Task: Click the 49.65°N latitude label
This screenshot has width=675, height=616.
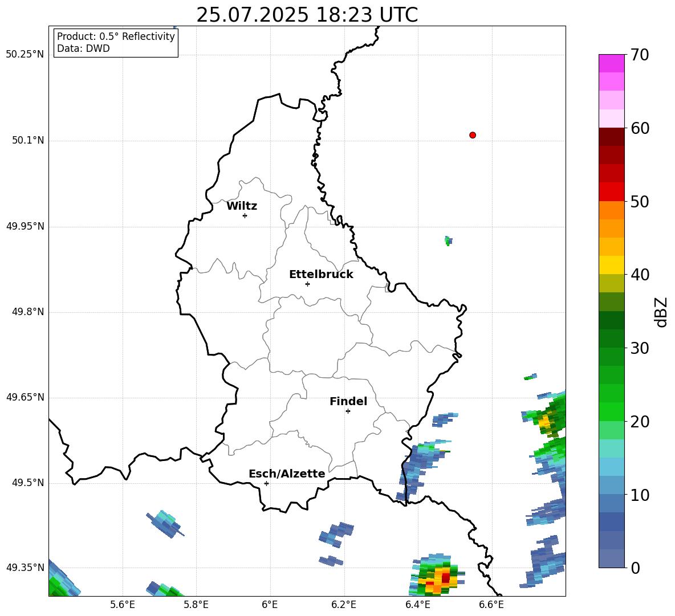Action: [25, 397]
